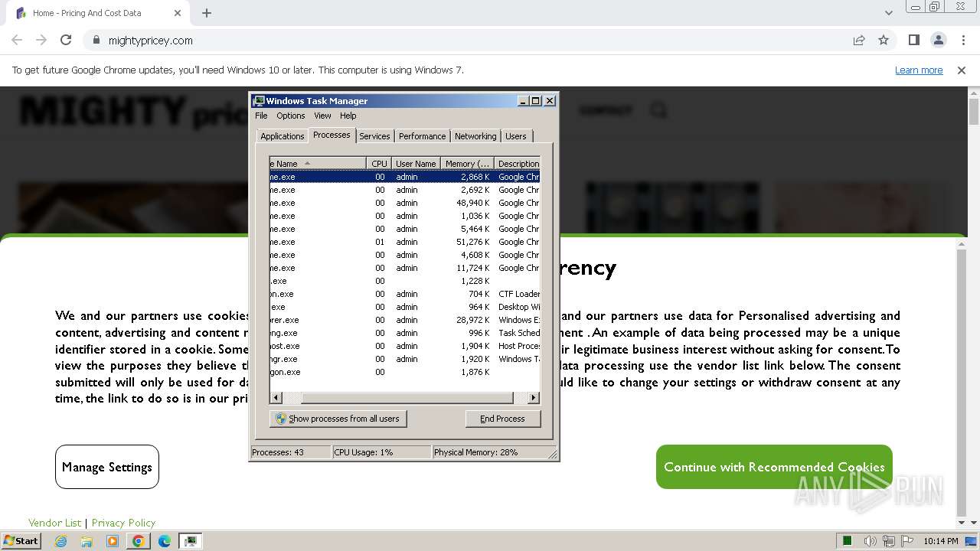Image resolution: width=980 pixels, height=551 pixels.
Task: Select the Processes tab
Action: pyautogui.click(x=332, y=135)
